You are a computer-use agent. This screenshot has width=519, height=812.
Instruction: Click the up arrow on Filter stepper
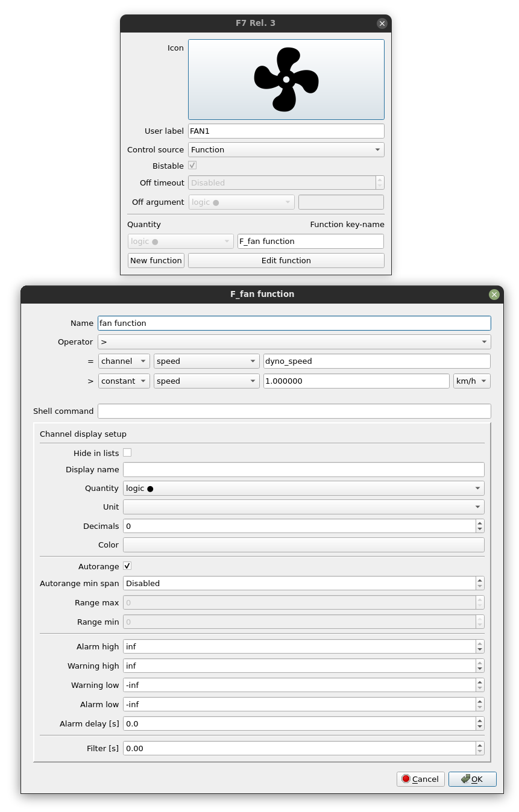[479, 745]
